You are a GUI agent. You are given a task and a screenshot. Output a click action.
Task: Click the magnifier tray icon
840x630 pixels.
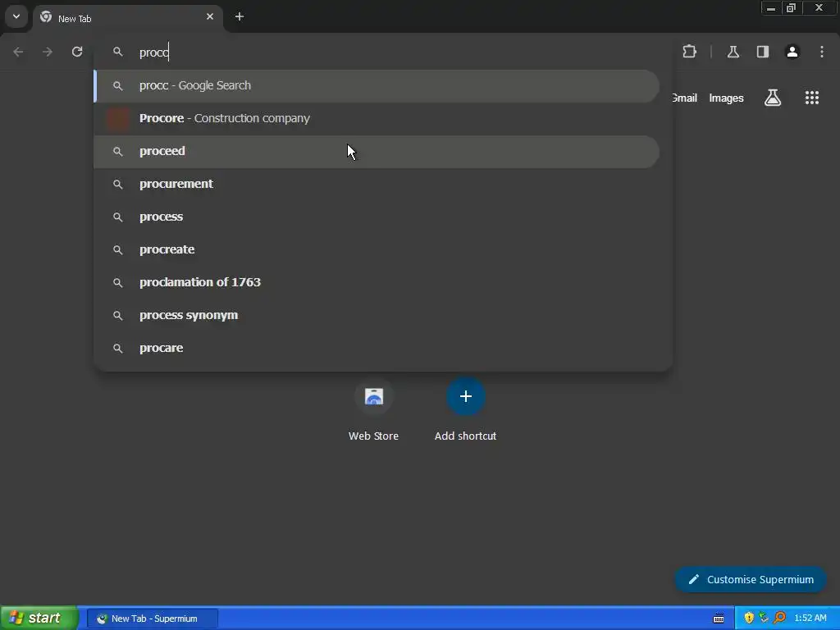pyautogui.click(x=779, y=618)
